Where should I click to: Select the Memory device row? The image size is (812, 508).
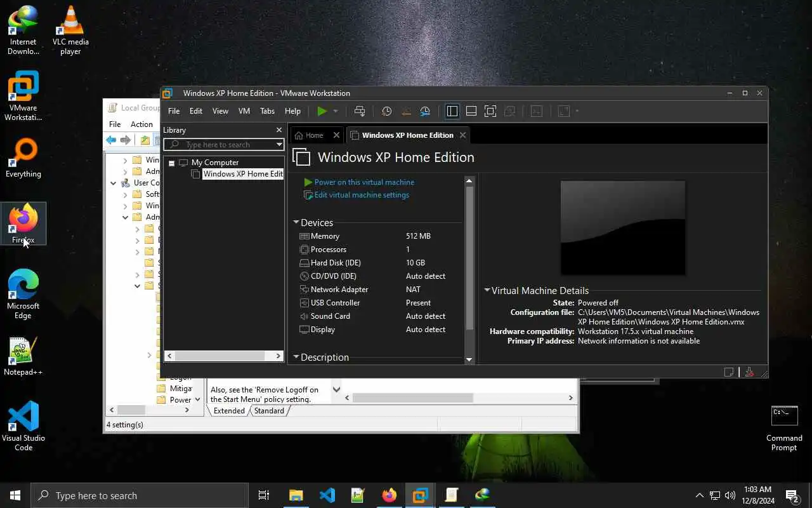tap(379, 236)
